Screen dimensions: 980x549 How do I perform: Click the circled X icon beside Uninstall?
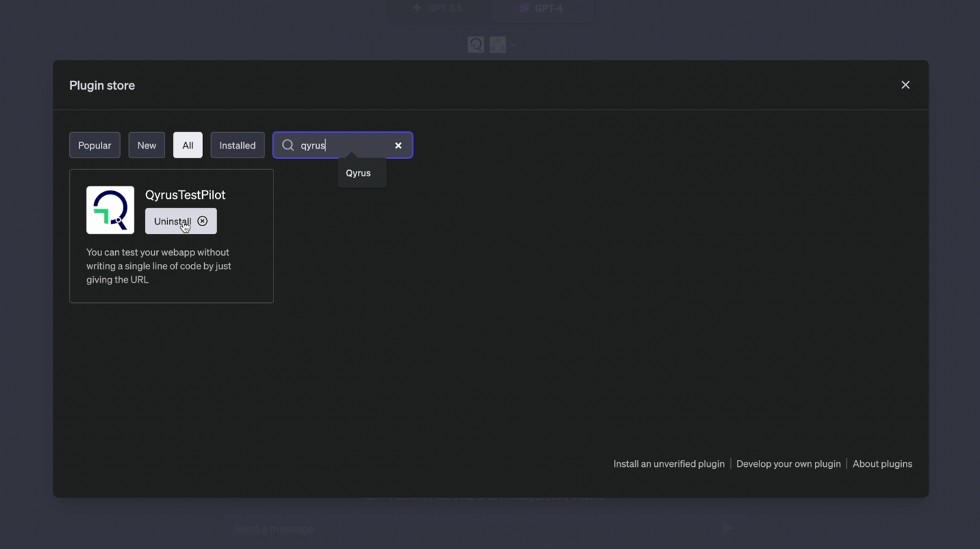click(x=203, y=221)
